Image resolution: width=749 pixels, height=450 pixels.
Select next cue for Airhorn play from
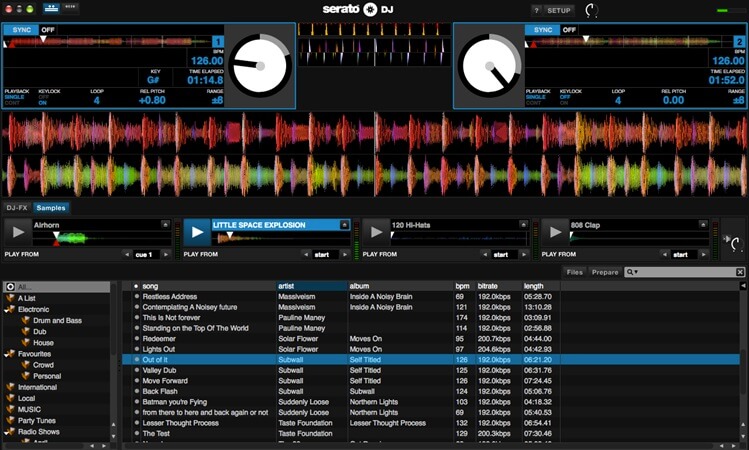(166, 255)
